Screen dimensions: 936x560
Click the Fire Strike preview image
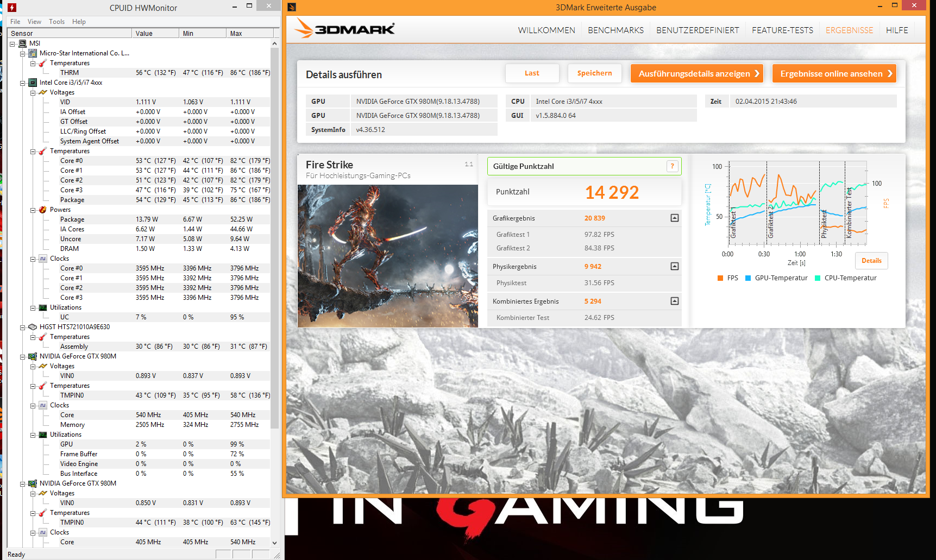387,256
